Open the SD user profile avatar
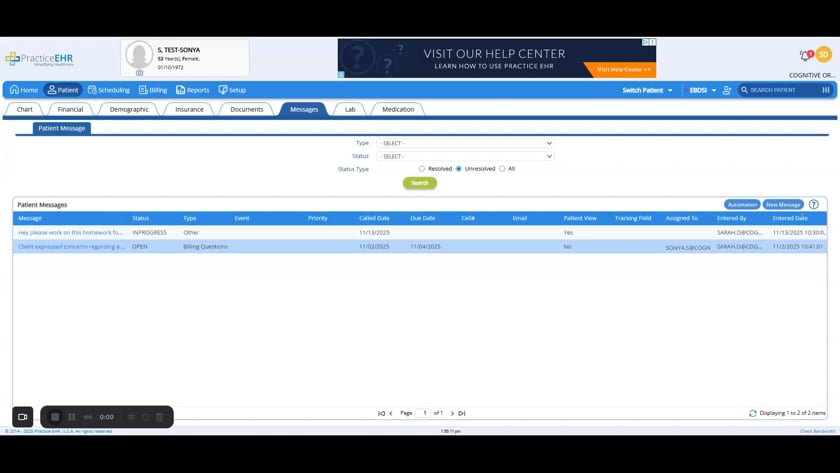Image resolution: width=840 pixels, height=473 pixels. pyautogui.click(x=823, y=54)
